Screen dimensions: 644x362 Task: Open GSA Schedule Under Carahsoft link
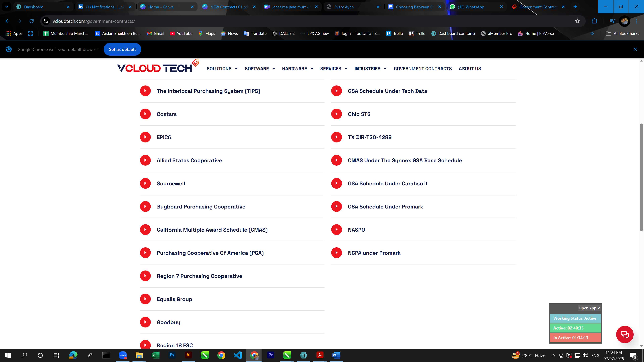click(x=388, y=183)
